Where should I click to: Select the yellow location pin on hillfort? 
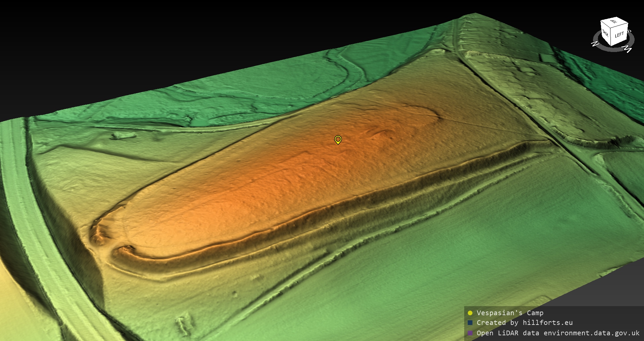(338, 139)
